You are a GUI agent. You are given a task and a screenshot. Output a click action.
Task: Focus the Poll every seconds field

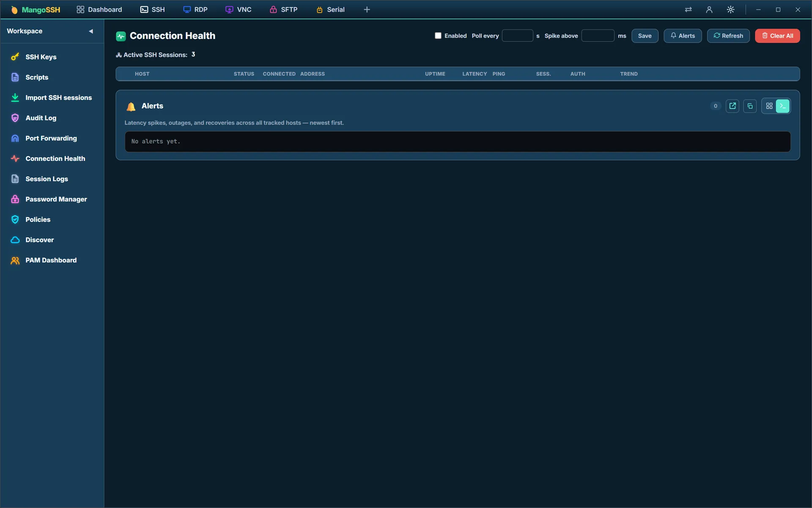tap(517, 36)
